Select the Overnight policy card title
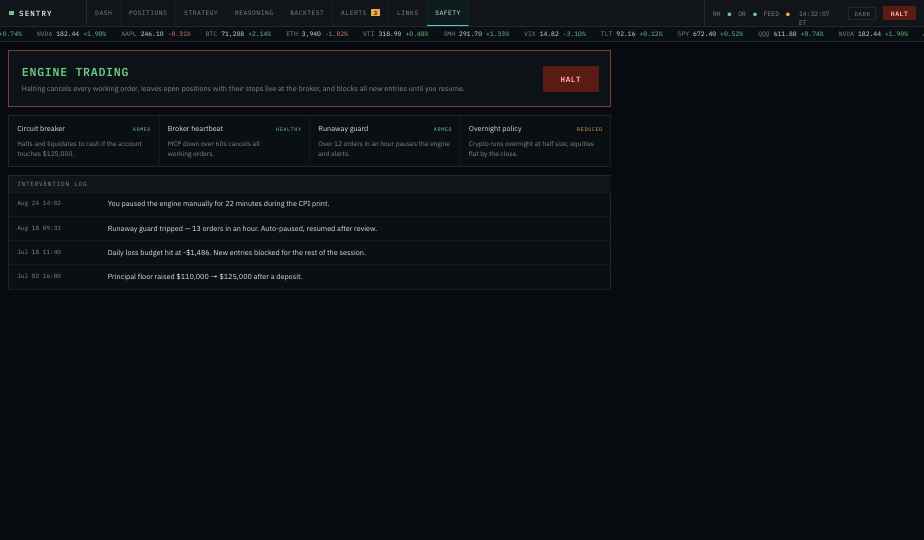This screenshot has width=924, height=540. tap(495, 129)
